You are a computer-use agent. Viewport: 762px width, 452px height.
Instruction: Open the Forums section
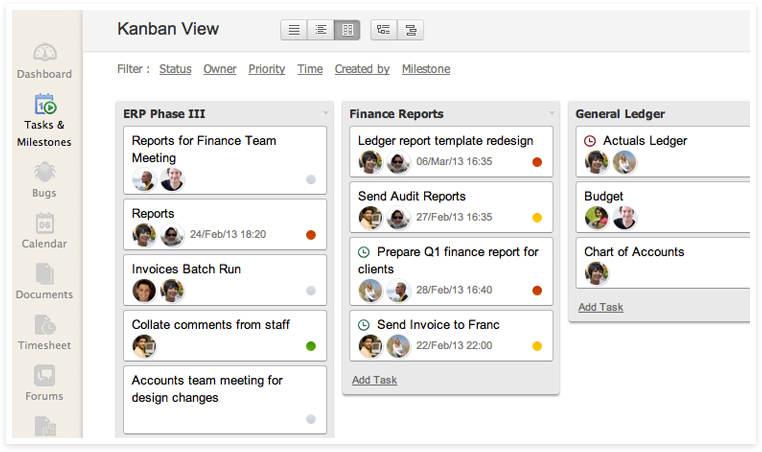(x=44, y=384)
